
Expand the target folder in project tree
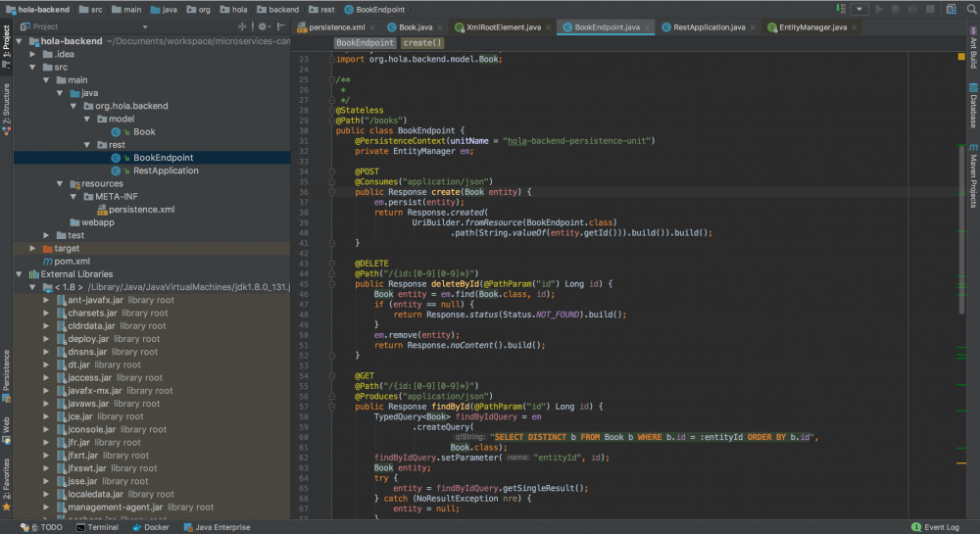(x=32, y=249)
